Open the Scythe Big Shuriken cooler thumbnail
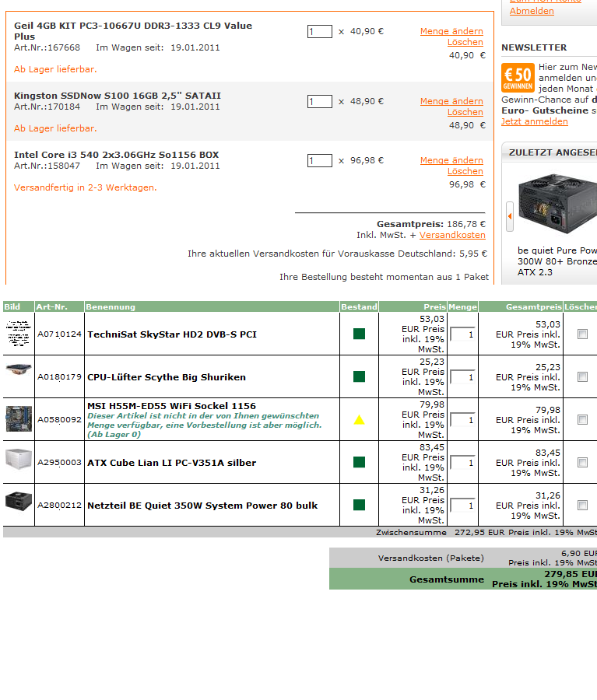The width and height of the screenshot is (597, 700). (x=19, y=369)
